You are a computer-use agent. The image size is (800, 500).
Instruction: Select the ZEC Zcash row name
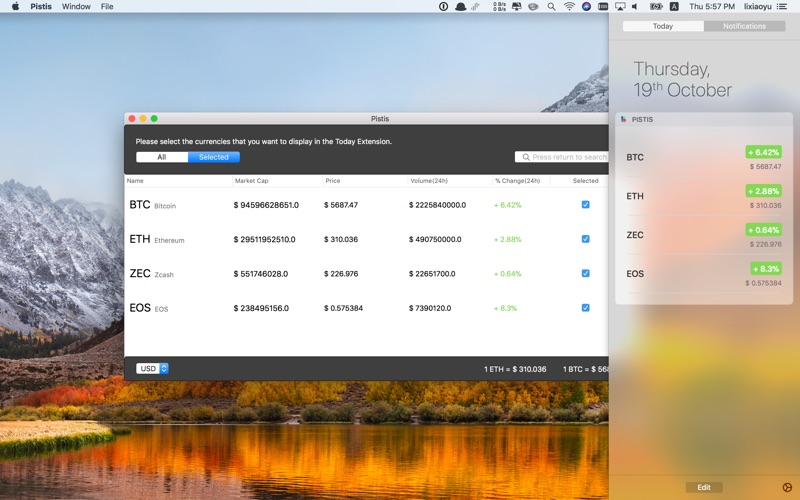(x=152, y=273)
